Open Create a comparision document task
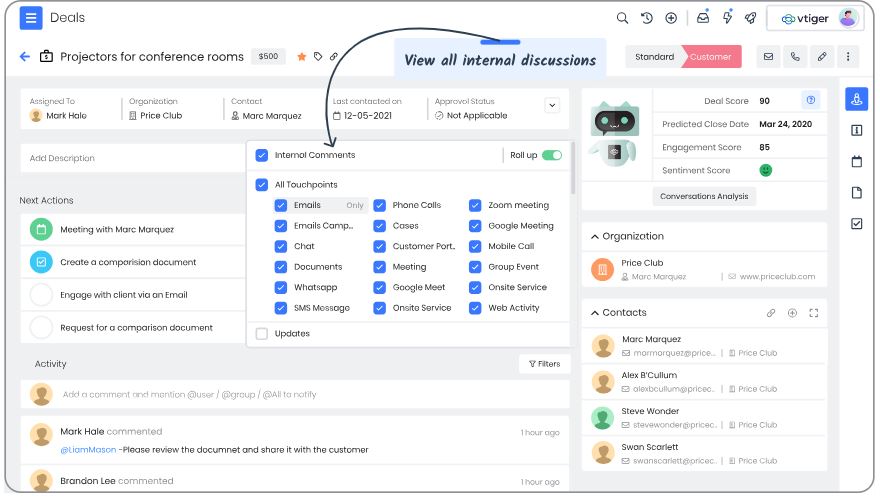This screenshot has width=880, height=497. click(x=128, y=263)
